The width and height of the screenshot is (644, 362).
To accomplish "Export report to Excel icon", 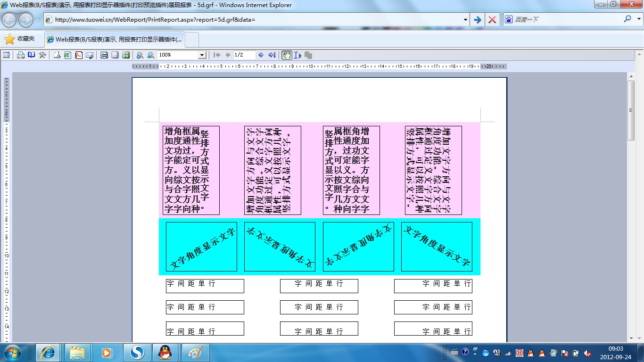I will click(67, 55).
